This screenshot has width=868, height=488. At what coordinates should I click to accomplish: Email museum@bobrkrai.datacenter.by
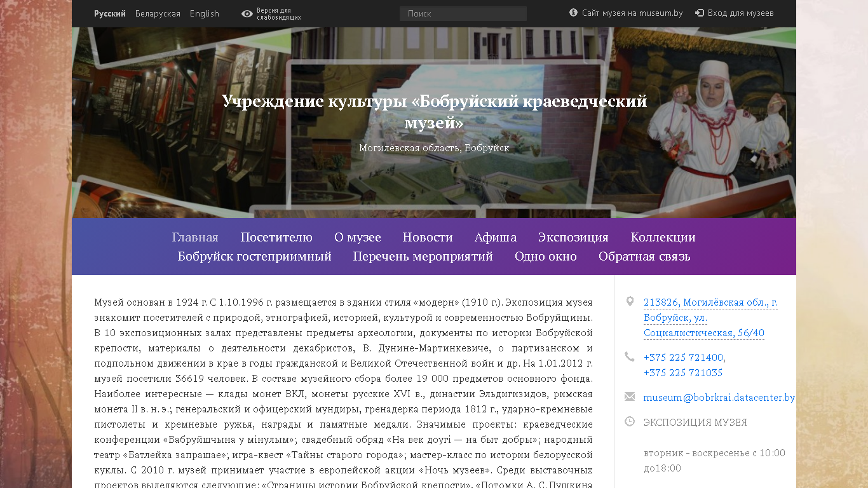coord(719,398)
